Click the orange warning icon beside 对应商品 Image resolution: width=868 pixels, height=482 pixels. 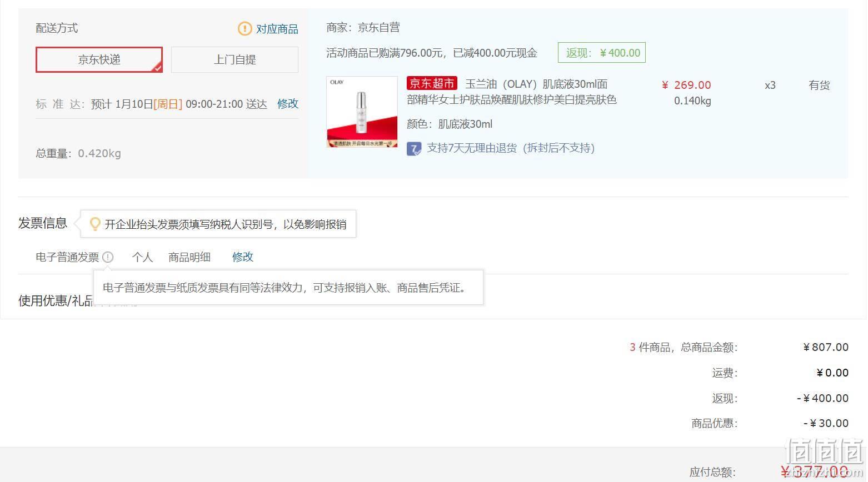(x=245, y=28)
